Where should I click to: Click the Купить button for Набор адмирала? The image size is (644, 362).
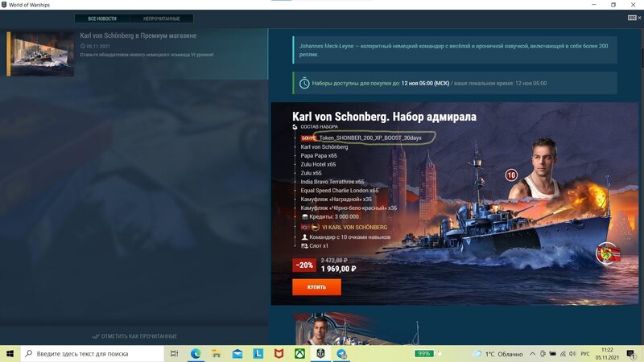(x=316, y=287)
